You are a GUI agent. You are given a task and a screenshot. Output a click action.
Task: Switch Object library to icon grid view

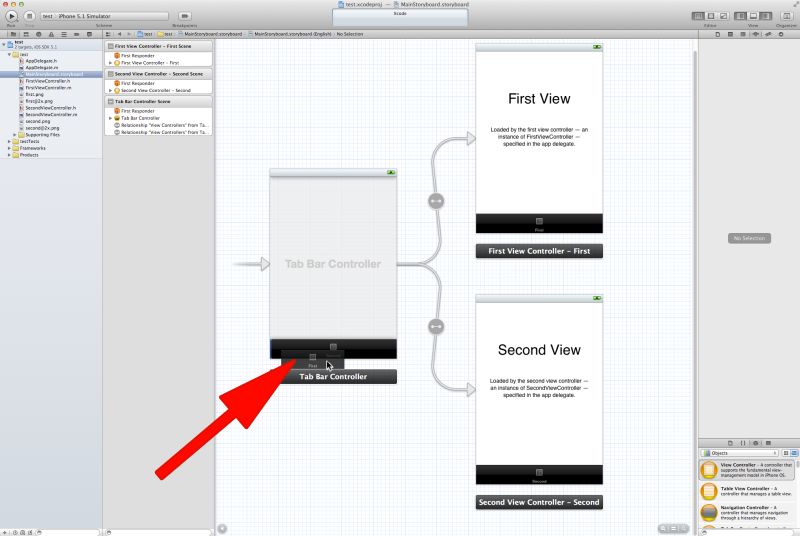pyautogui.click(x=786, y=453)
